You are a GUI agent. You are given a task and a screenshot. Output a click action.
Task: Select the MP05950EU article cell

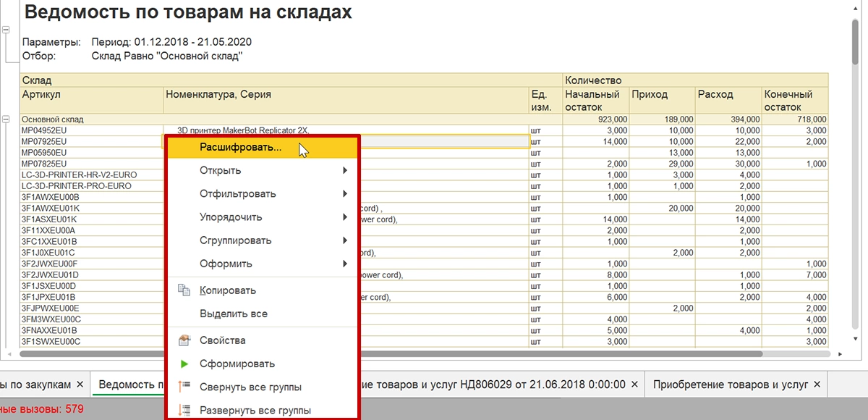pyautogui.click(x=92, y=153)
